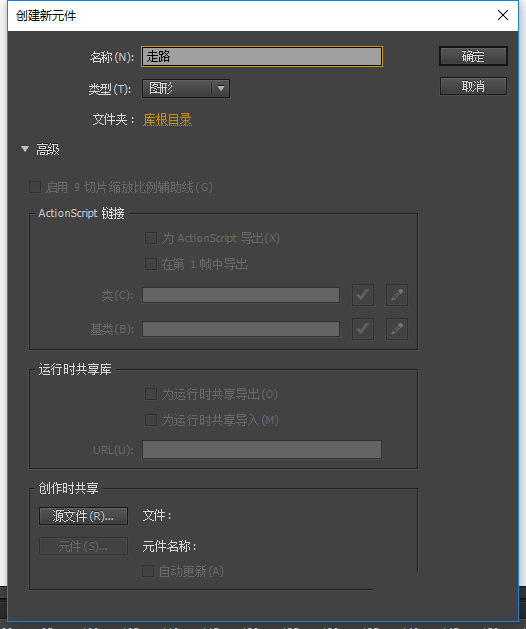
Task: Click the URL(U) input field
Action: point(262,450)
